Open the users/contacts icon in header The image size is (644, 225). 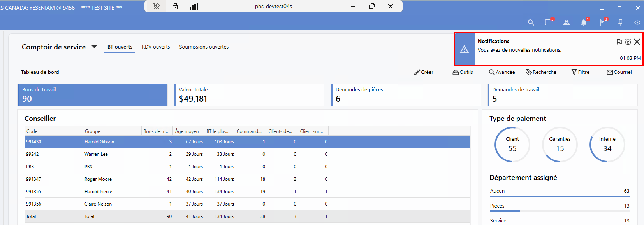567,23
